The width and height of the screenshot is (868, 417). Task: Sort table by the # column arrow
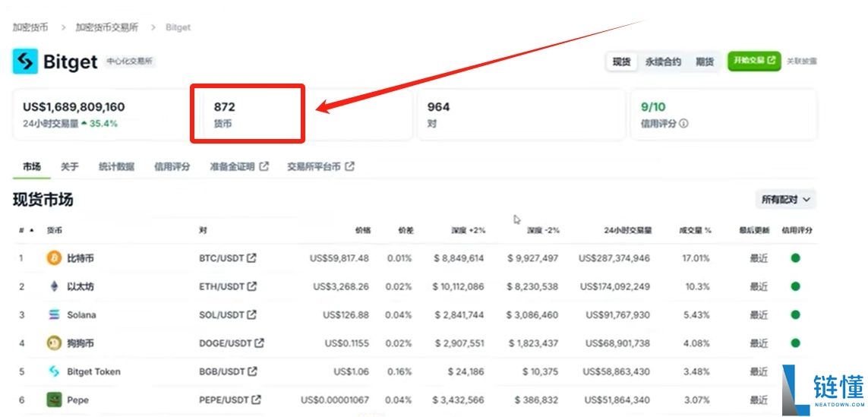coord(32,230)
